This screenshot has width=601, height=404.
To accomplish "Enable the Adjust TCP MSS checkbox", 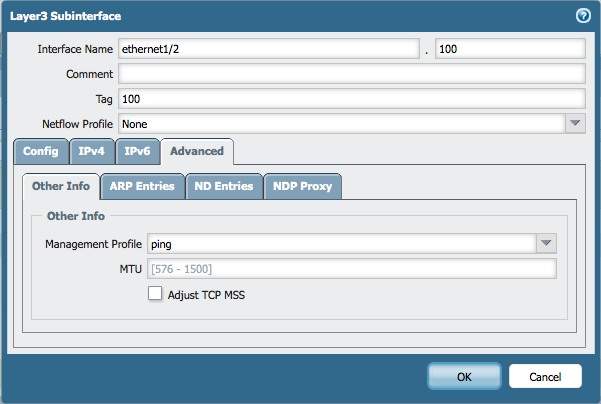I will pos(155,293).
